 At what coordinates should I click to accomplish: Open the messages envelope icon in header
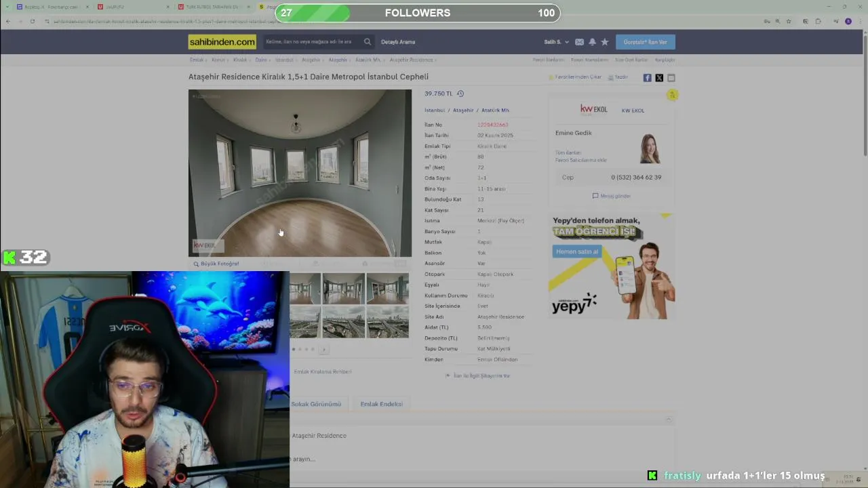tap(579, 42)
